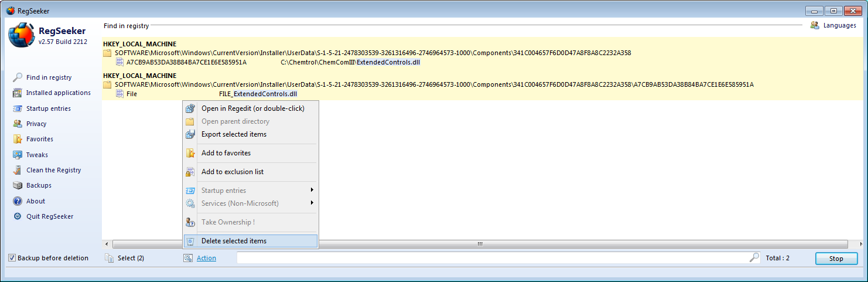Click the A7CB9AB53DA38B84BA7CE1E6E585951A value name

[x=186, y=62]
